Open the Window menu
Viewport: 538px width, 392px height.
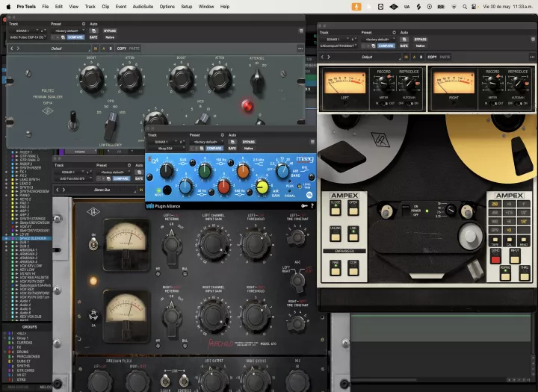pos(206,7)
